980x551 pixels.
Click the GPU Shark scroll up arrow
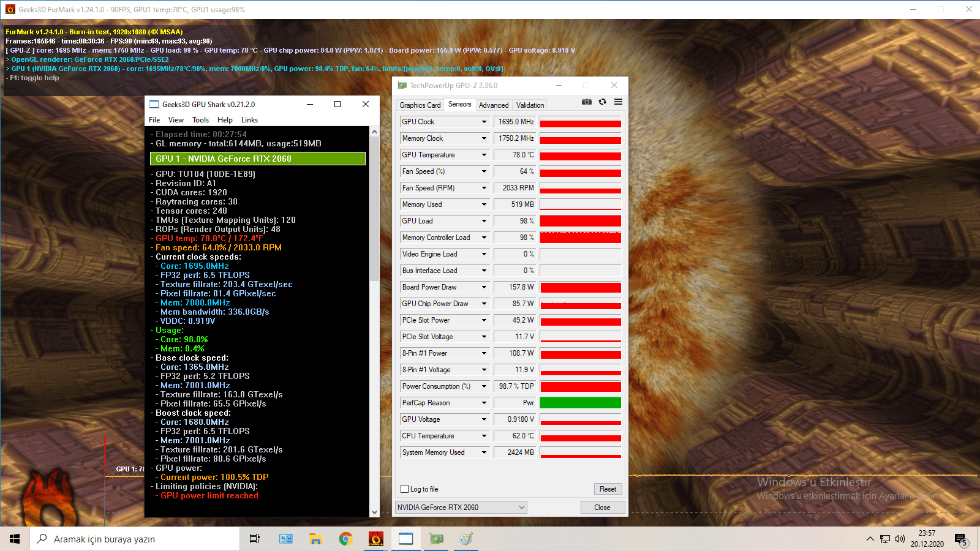pyautogui.click(x=374, y=132)
